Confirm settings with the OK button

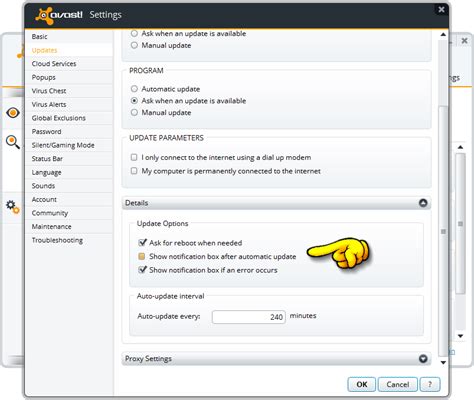pyautogui.click(x=362, y=384)
